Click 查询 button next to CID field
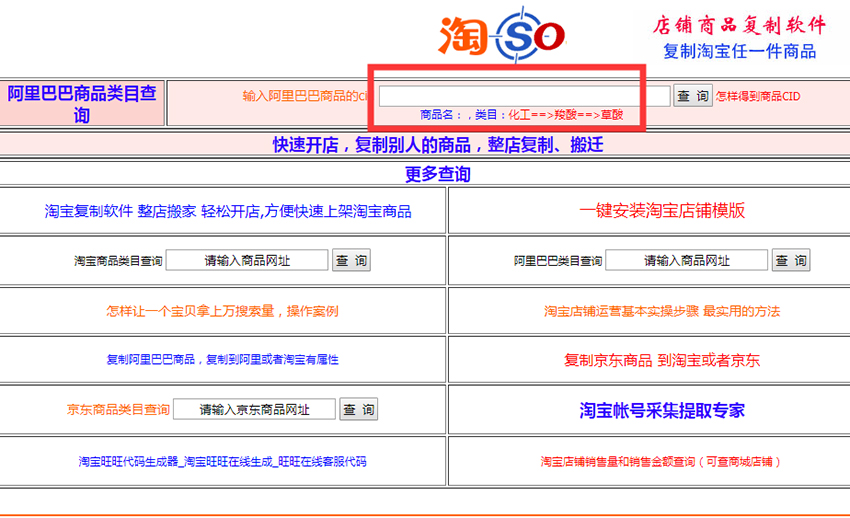This screenshot has height=518, width=850. pyautogui.click(x=693, y=96)
